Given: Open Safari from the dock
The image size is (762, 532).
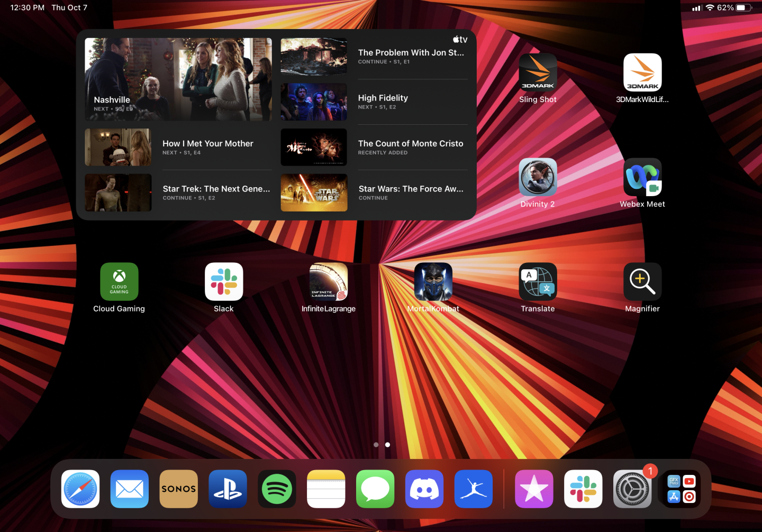Looking at the screenshot, I should pos(80,489).
